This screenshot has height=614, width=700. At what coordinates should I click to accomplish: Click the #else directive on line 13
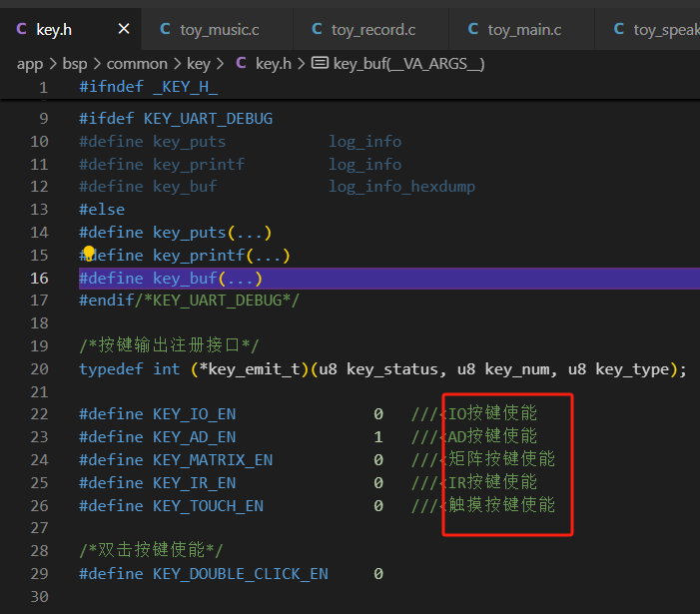tap(102, 210)
